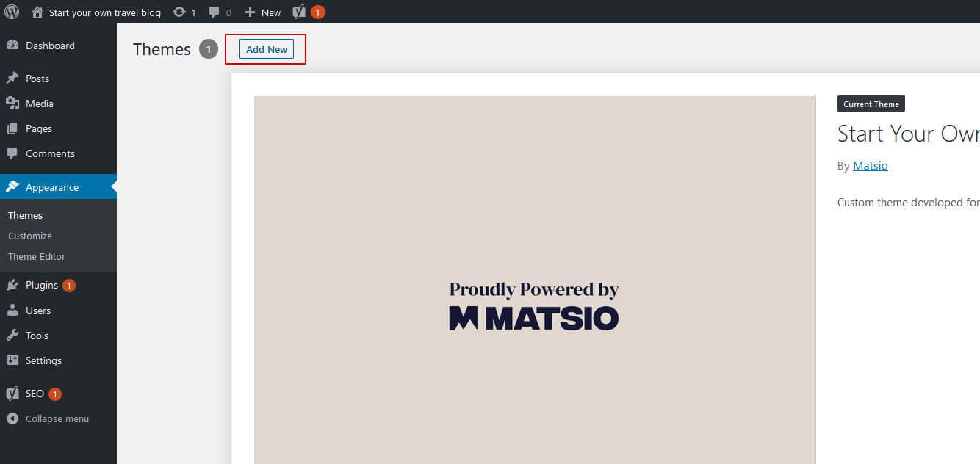Viewport: 980px width, 464px height.
Task: Click the Add New theme button
Action: coord(267,49)
